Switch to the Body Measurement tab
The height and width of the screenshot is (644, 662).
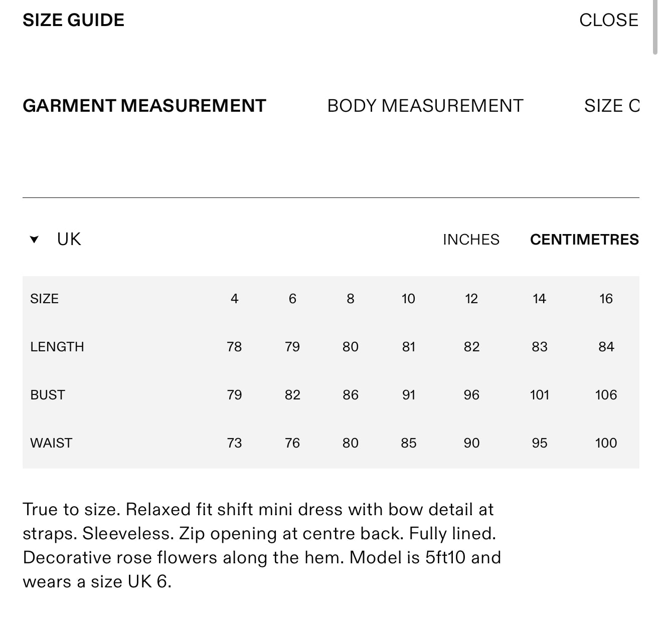coord(425,106)
